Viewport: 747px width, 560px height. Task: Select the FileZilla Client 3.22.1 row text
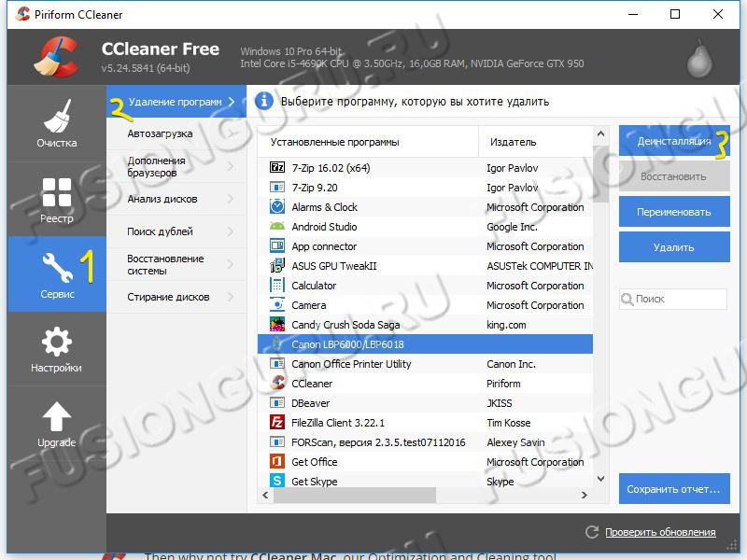338,423
